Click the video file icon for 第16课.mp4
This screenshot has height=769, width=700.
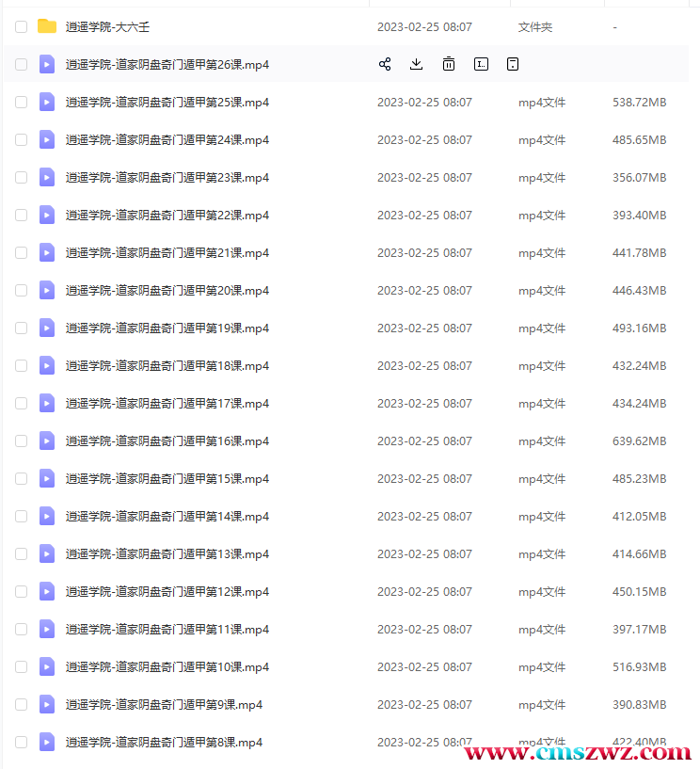click(x=47, y=441)
